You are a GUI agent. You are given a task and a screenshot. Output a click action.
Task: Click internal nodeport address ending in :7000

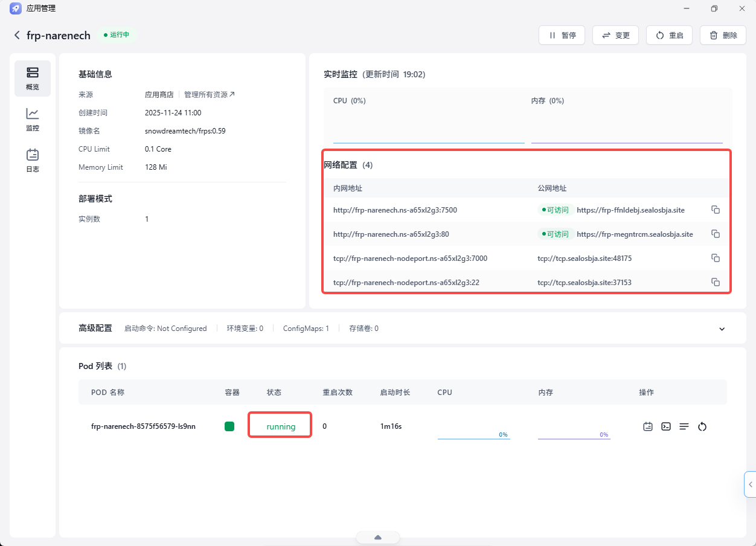pyautogui.click(x=410, y=259)
